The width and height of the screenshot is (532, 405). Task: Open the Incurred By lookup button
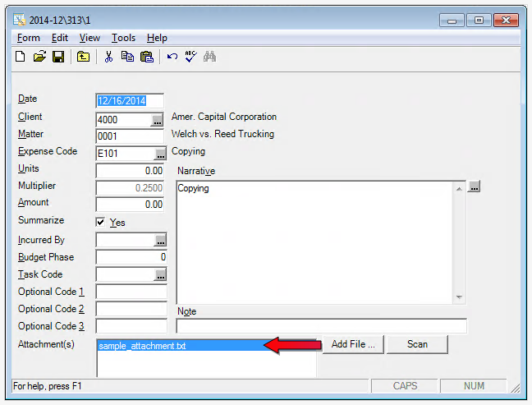click(160, 240)
